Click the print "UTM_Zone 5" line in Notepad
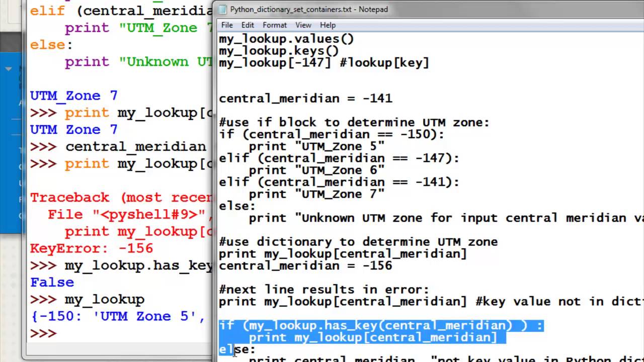 click(x=316, y=146)
